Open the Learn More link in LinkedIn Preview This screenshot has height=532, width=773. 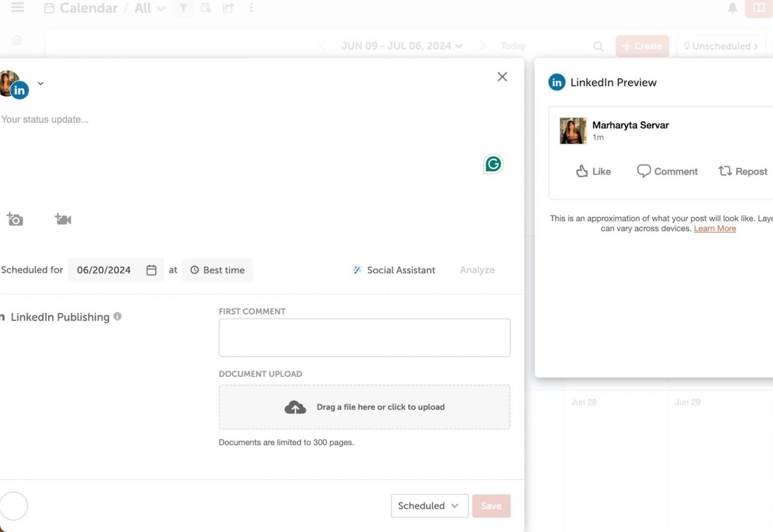[x=715, y=228]
